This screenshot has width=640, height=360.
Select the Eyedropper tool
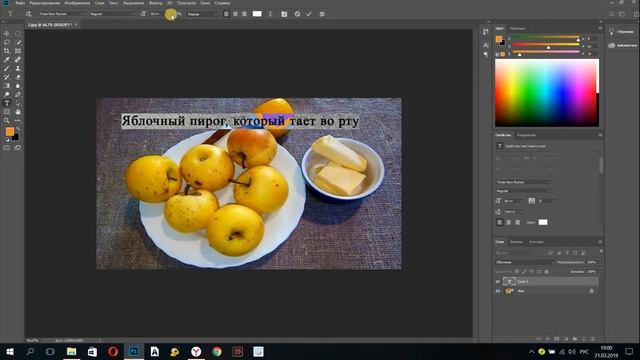pyautogui.click(x=7, y=60)
